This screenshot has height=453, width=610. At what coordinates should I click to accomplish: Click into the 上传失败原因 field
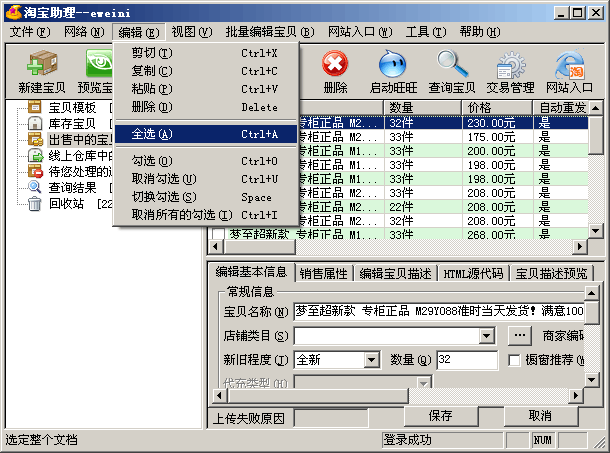(x=331, y=419)
